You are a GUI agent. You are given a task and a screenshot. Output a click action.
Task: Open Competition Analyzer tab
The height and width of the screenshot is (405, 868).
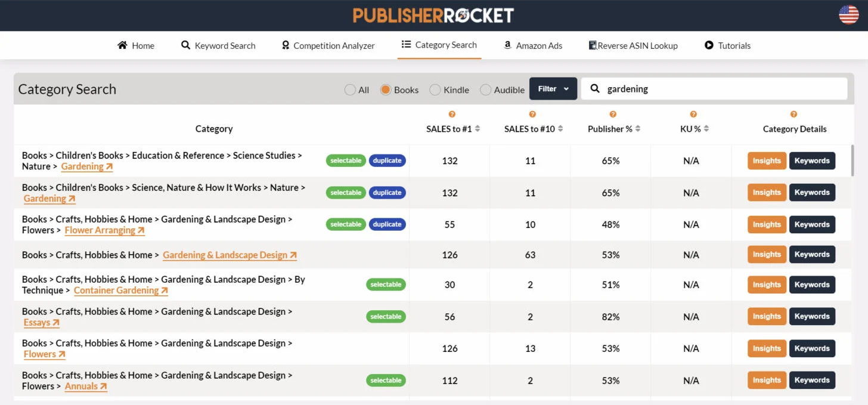[x=328, y=45]
